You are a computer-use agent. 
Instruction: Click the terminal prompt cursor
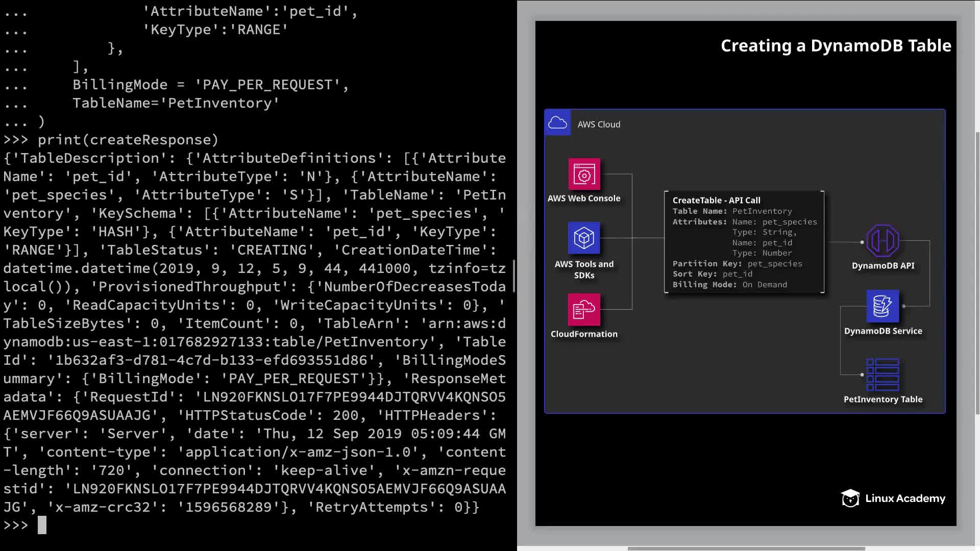coord(42,525)
